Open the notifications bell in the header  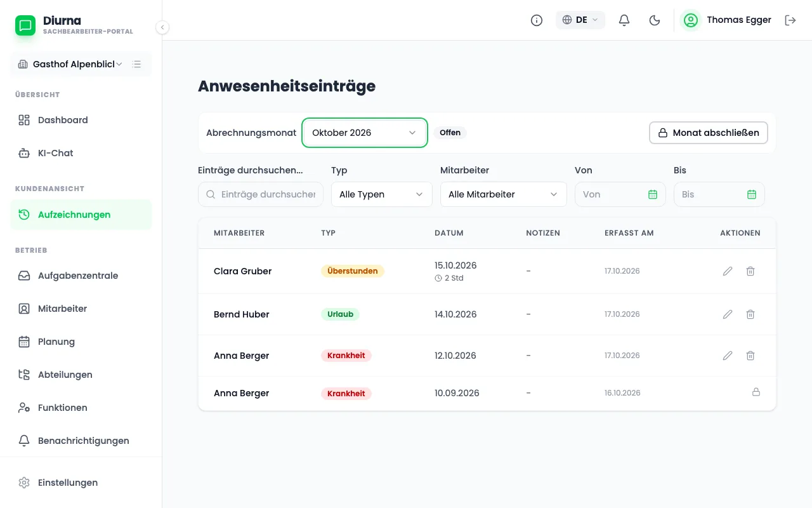624,20
